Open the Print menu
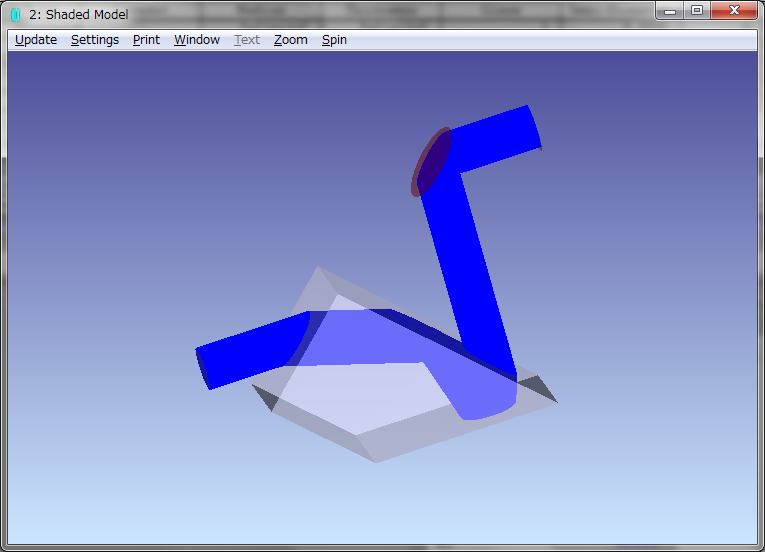 146,40
